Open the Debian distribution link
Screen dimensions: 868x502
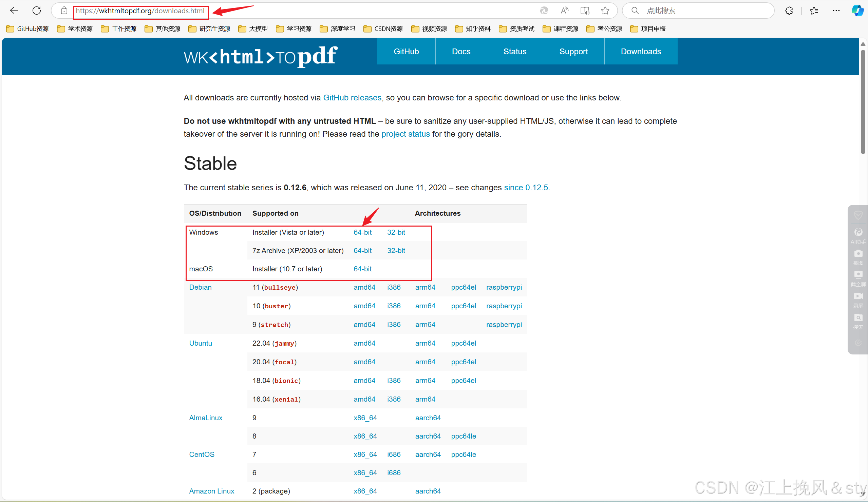pos(200,287)
